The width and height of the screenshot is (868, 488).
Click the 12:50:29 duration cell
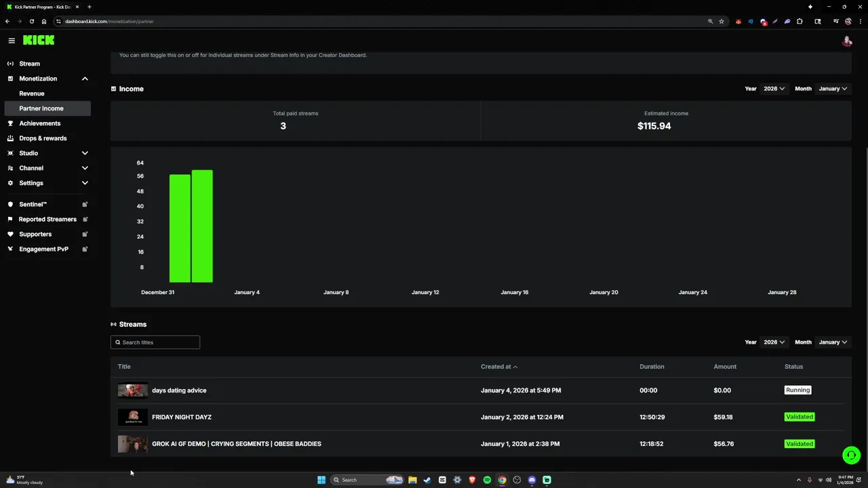[652, 417]
